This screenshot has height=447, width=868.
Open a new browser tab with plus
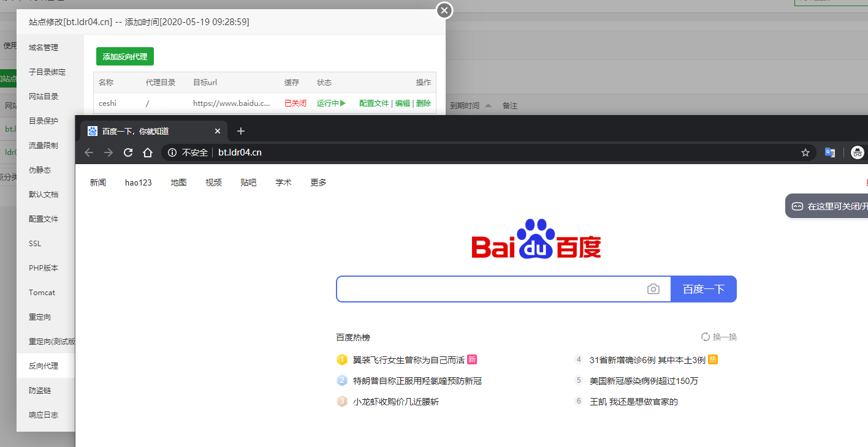(x=241, y=131)
